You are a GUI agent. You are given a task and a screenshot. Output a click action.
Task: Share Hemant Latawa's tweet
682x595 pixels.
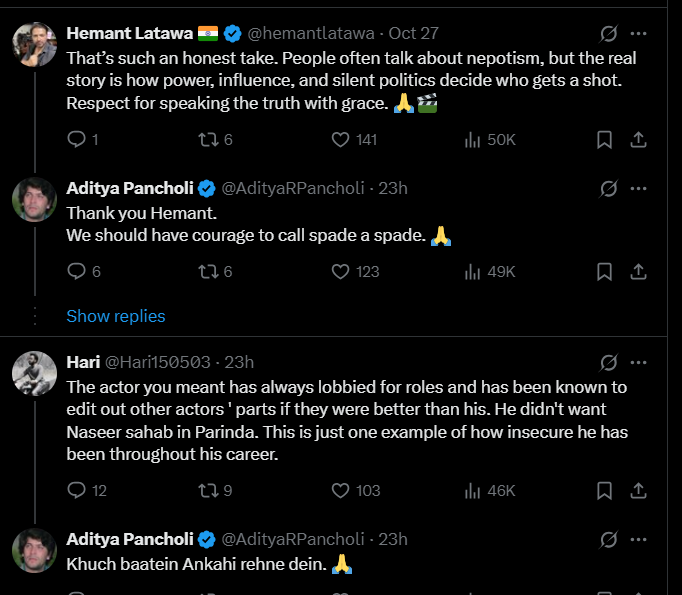pos(637,140)
